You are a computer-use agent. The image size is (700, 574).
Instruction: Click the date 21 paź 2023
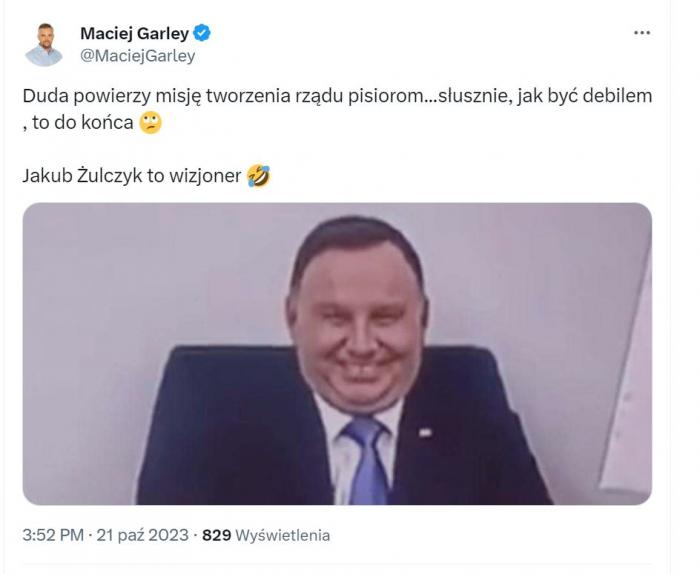point(142,535)
